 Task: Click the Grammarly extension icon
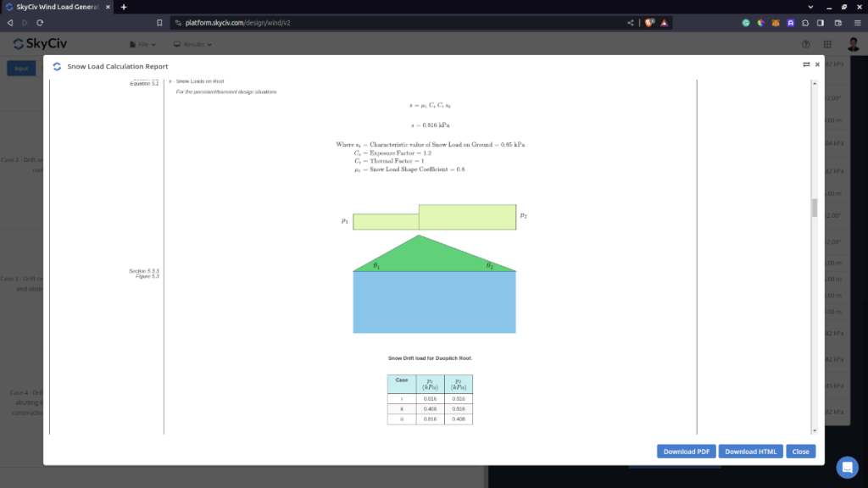746,22
